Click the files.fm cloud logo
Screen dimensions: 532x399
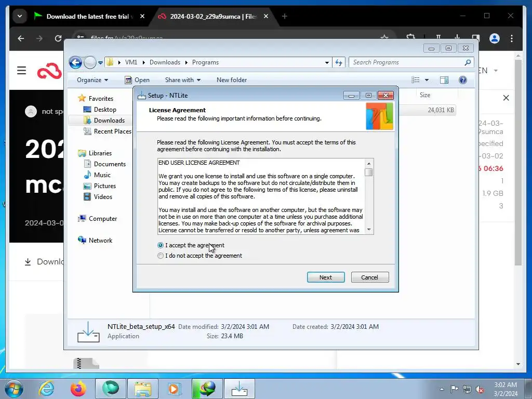point(49,71)
